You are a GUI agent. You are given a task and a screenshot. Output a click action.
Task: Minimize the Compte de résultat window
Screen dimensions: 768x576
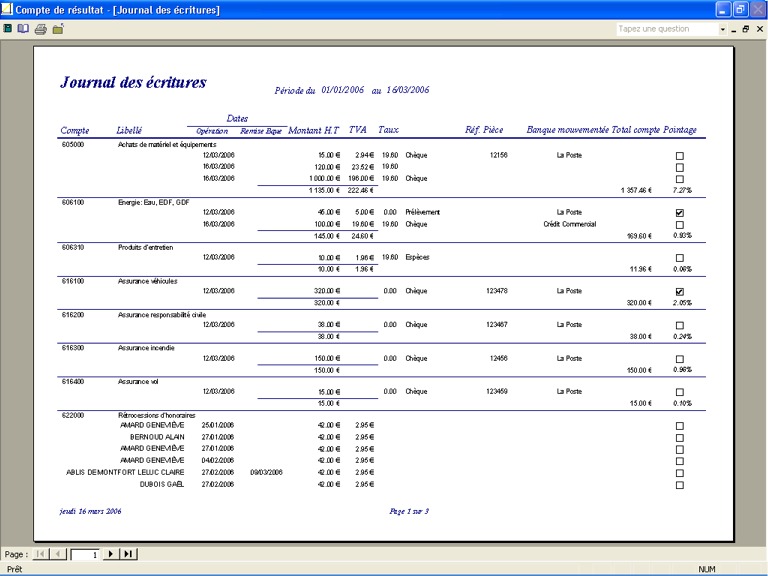(723, 9)
